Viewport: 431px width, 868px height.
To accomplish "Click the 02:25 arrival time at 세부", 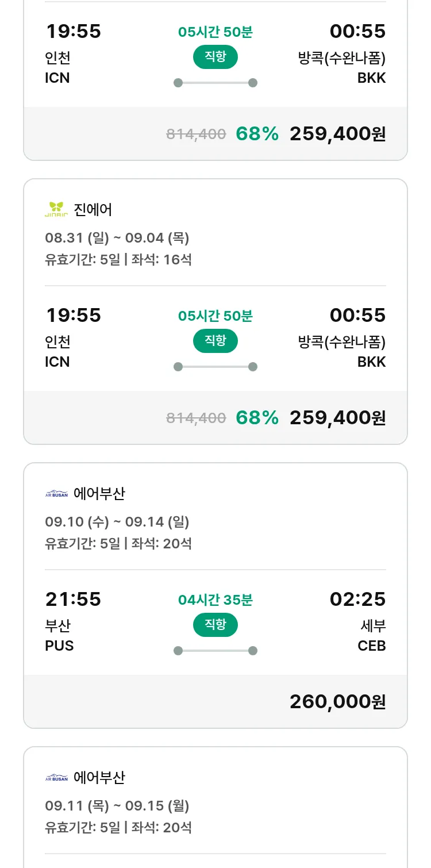I will pyautogui.click(x=357, y=600).
